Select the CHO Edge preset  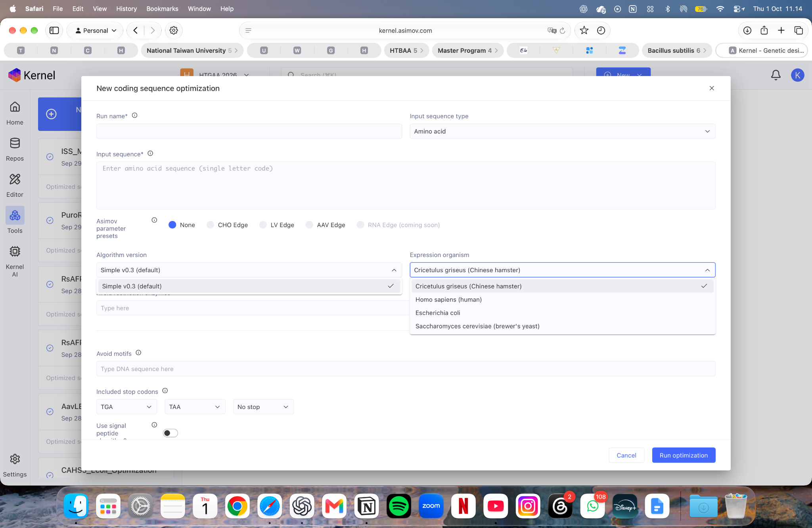tap(210, 225)
